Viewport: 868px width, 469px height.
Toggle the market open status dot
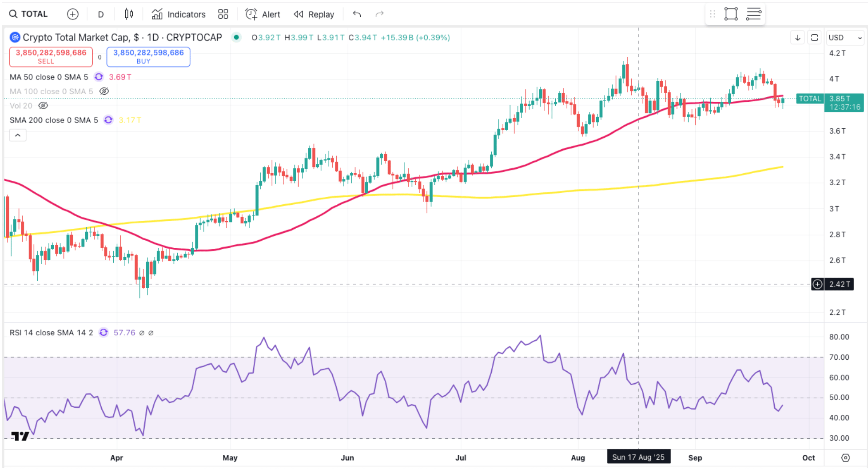coord(237,37)
